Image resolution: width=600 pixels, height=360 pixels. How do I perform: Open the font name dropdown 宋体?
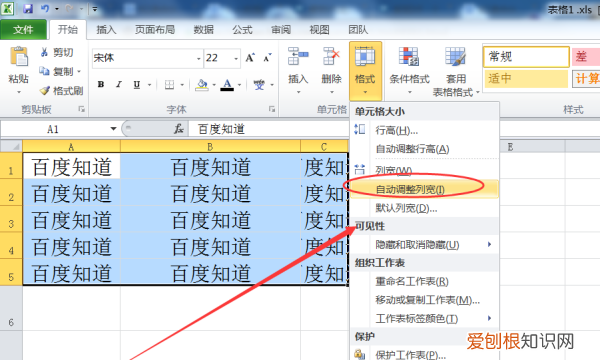199,59
